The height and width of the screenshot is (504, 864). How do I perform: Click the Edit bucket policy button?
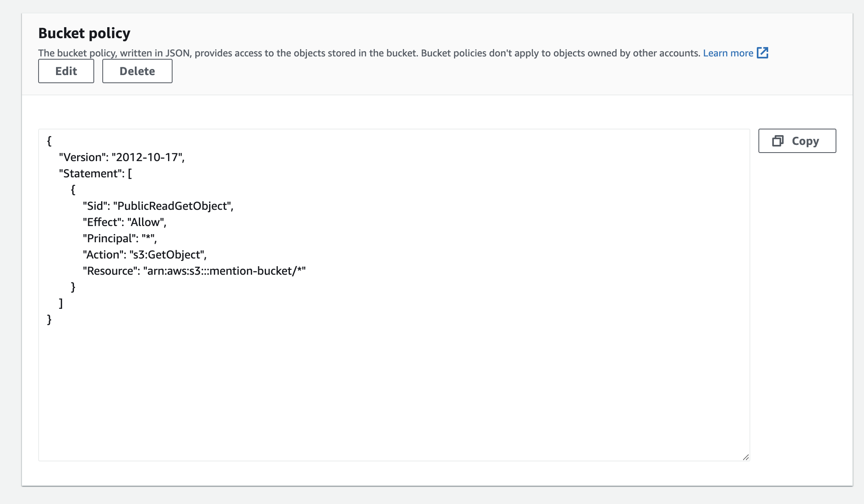pos(66,71)
